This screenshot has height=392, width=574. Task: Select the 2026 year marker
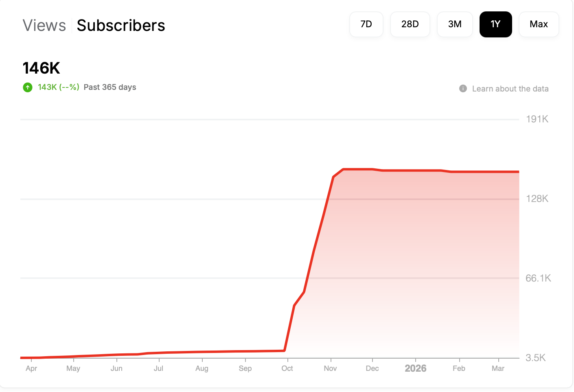click(415, 368)
